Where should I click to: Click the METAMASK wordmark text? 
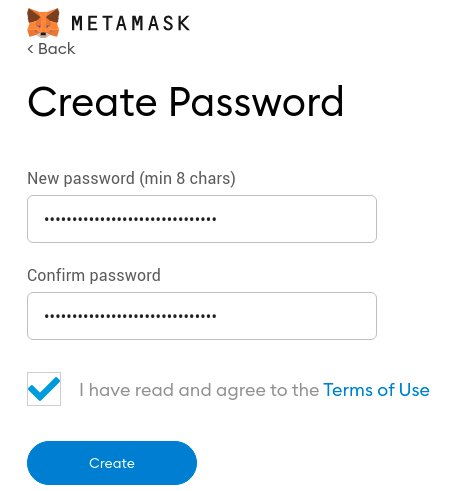pyautogui.click(x=130, y=23)
